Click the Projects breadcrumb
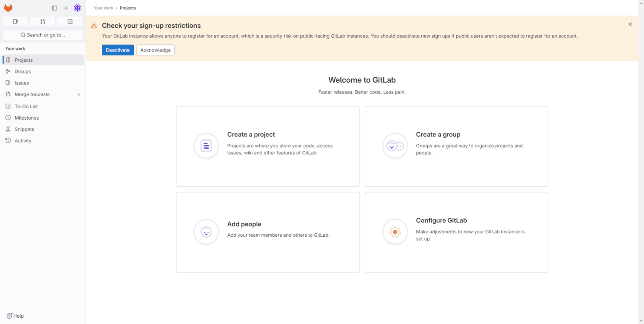 (x=128, y=8)
